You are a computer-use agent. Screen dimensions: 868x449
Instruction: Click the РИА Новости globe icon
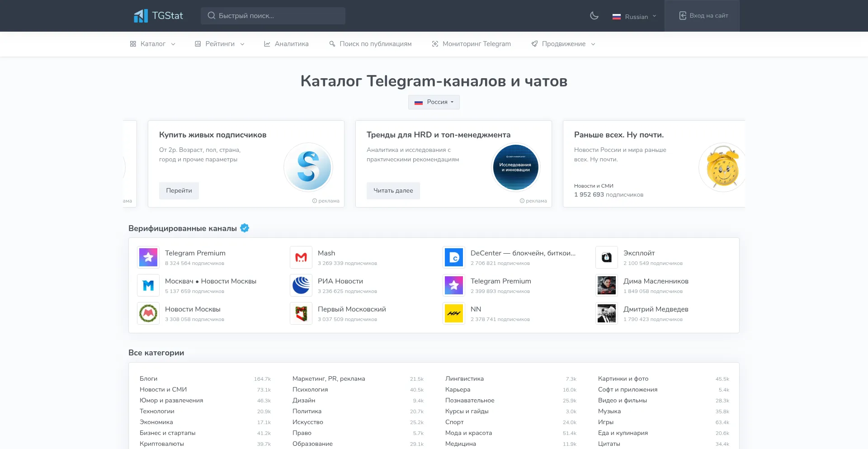click(x=301, y=286)
